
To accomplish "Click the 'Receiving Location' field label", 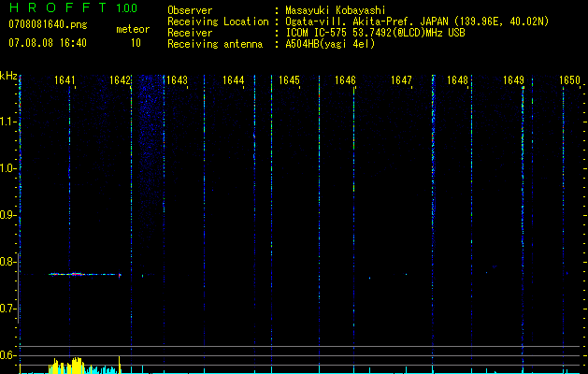I will coord(218,22).
